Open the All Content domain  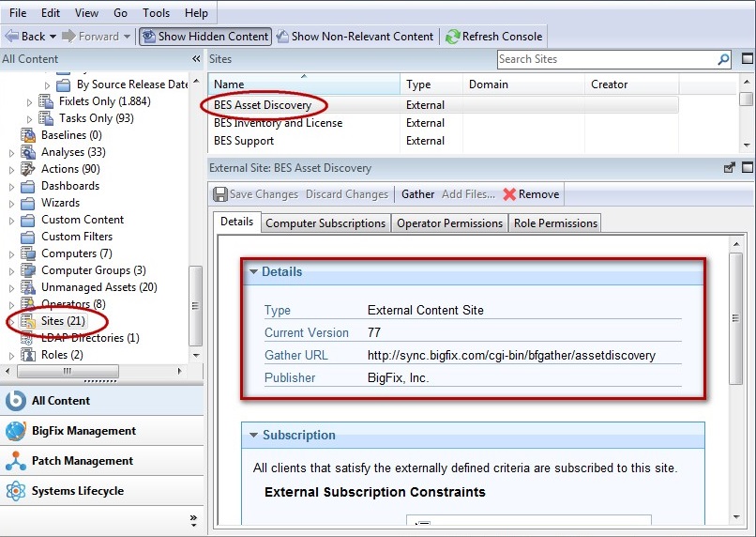[x=101, y=401]
